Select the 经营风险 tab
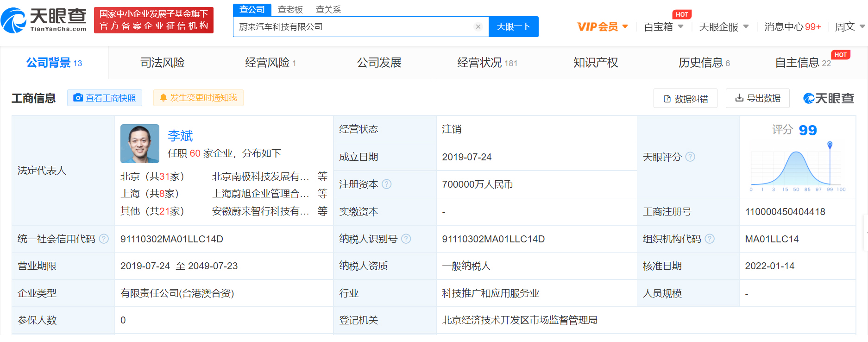Viewport: 868px width, 342px height. [270, 63]
